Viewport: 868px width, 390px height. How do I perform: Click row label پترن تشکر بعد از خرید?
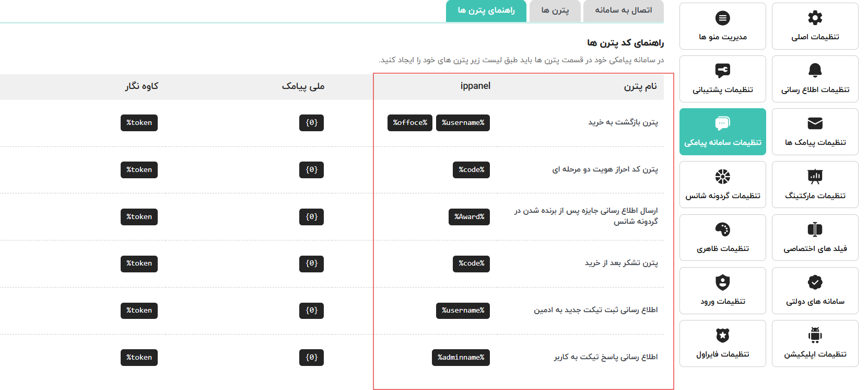point(621,263)
